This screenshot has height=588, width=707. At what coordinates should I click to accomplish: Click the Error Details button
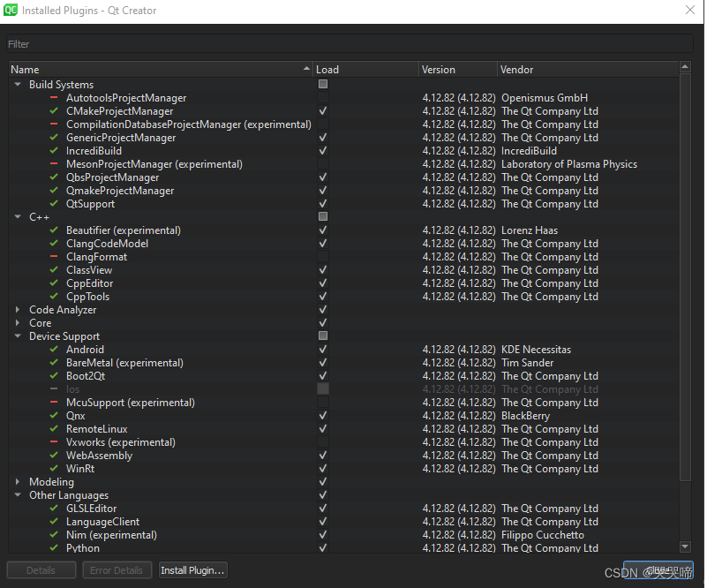pos(117,570)
